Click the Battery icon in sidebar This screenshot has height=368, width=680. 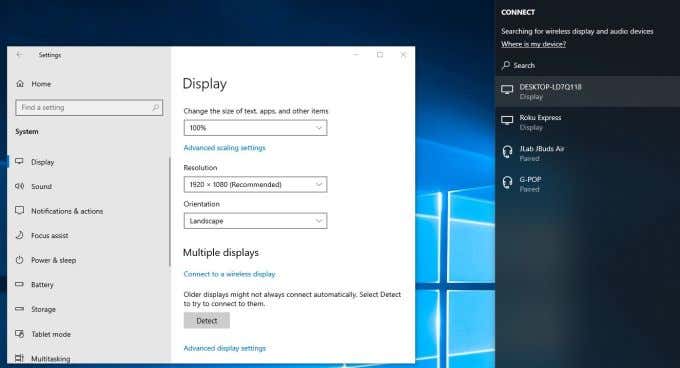point(20,284)
